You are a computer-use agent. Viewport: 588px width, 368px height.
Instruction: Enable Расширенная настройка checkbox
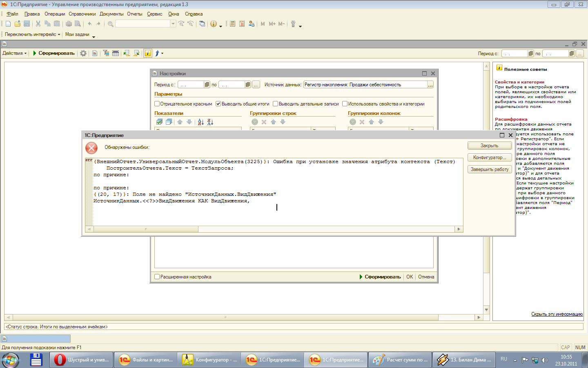pos(157,277)
